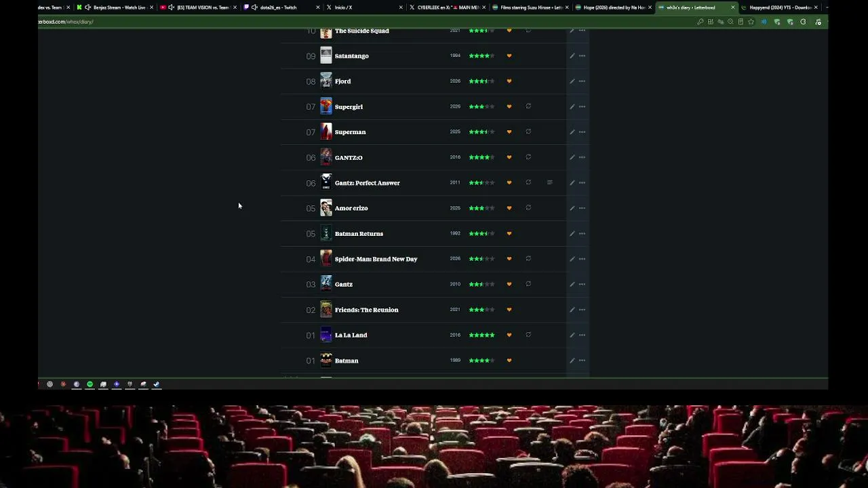Edit the Batman Returns diary entry

572,234
